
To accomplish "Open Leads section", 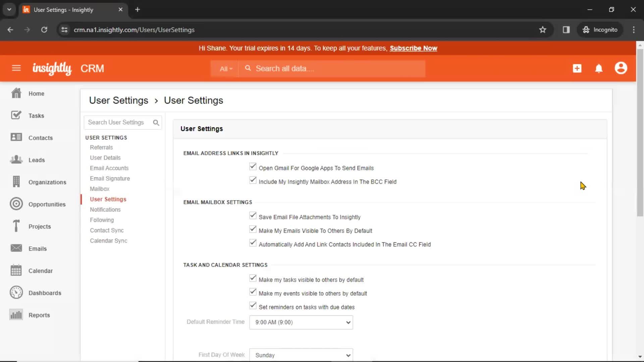I will (37, 160).
